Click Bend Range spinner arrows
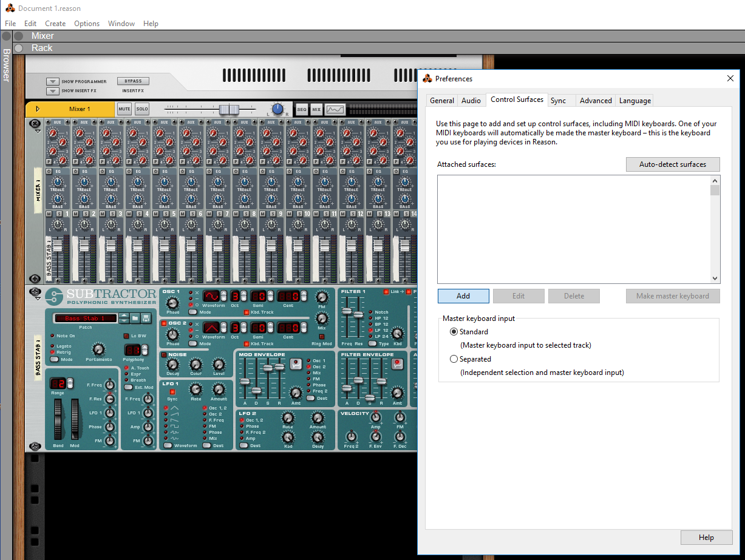Viewport: 745px width, 560px height. (x=70, y=383)
